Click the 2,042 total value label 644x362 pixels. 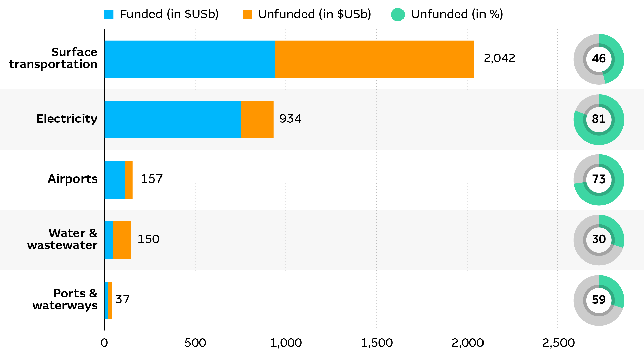pyautogui.click(x=499, y=58)
